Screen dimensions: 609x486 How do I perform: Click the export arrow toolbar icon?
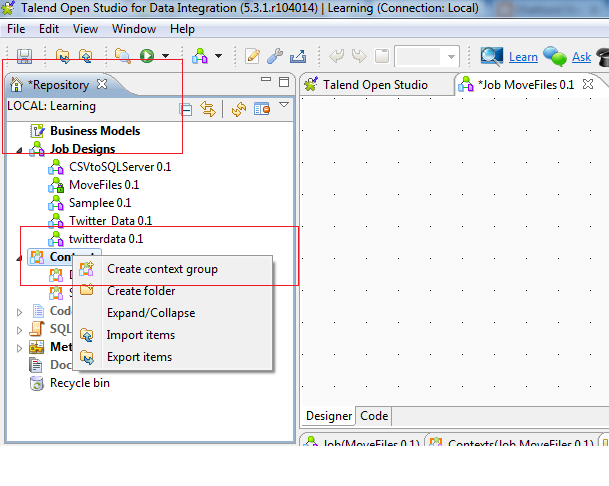(x=298, y=56)
